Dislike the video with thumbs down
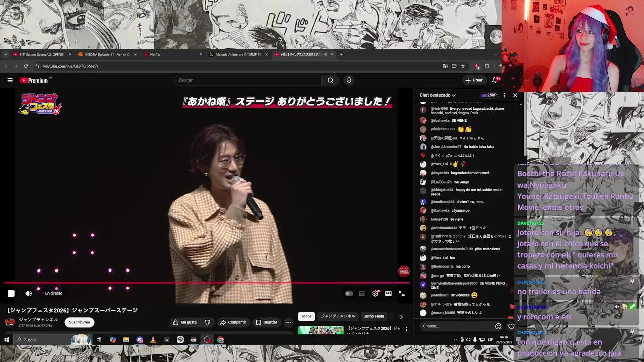Viewport: 644px width, 362px height. pos(207,322)
